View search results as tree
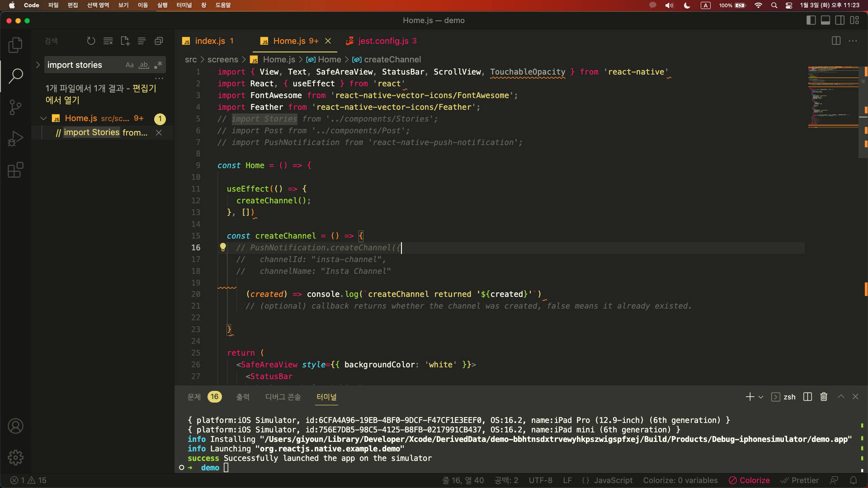This screenshot has width=868, height=488. tap(142, 41)
